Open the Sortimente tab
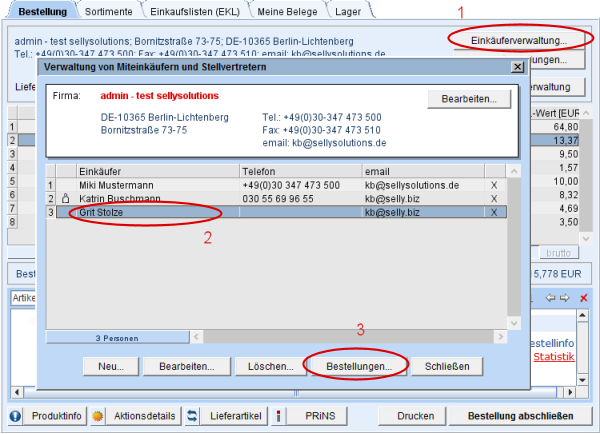Screen dimensions: 600x434 click(x=109, y=11)
